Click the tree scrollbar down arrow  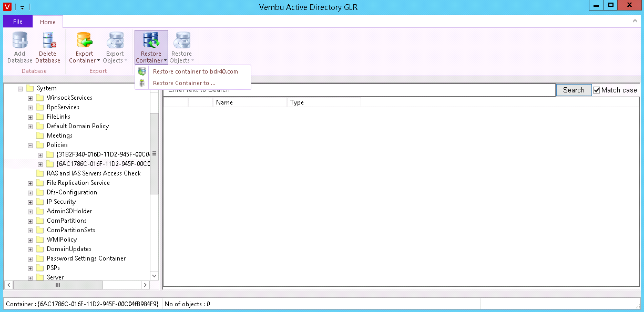pyautogui.click(x=154, y=276)
